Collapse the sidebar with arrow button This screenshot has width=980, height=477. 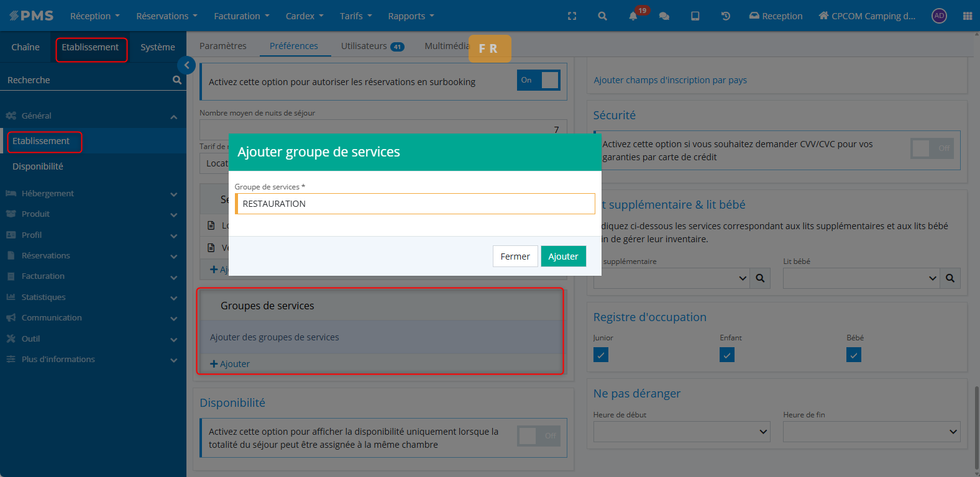point(186,65)
